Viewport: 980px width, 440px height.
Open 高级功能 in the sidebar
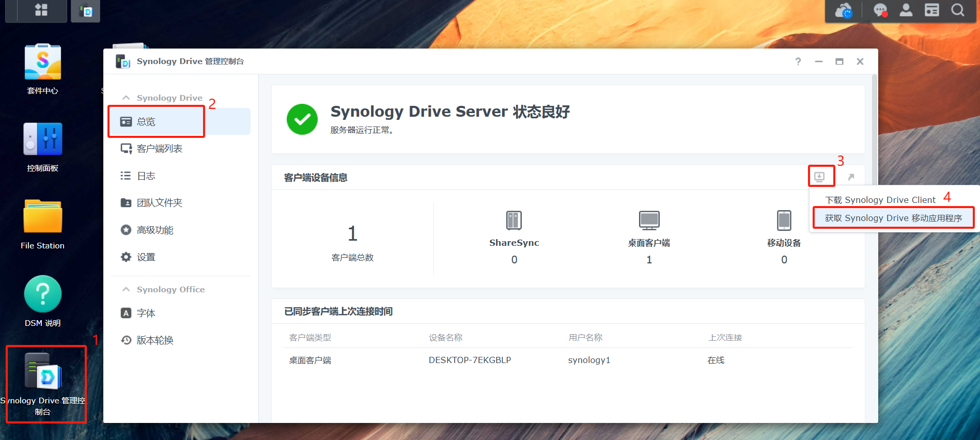click(x=181, y=230)
